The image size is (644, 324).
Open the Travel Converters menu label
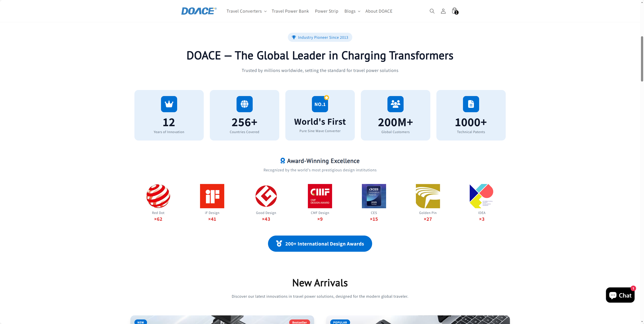(244, 11)
